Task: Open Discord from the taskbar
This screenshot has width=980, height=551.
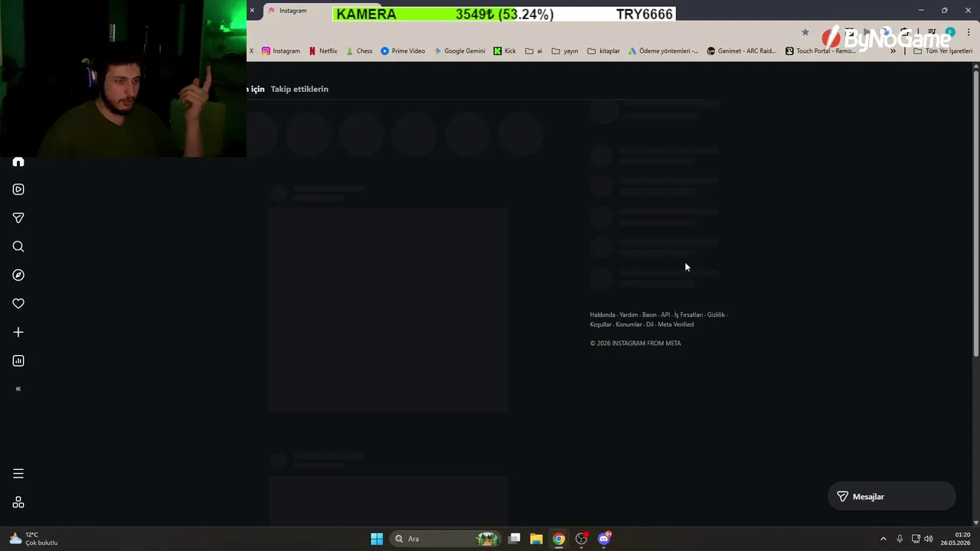Action: 604,539
